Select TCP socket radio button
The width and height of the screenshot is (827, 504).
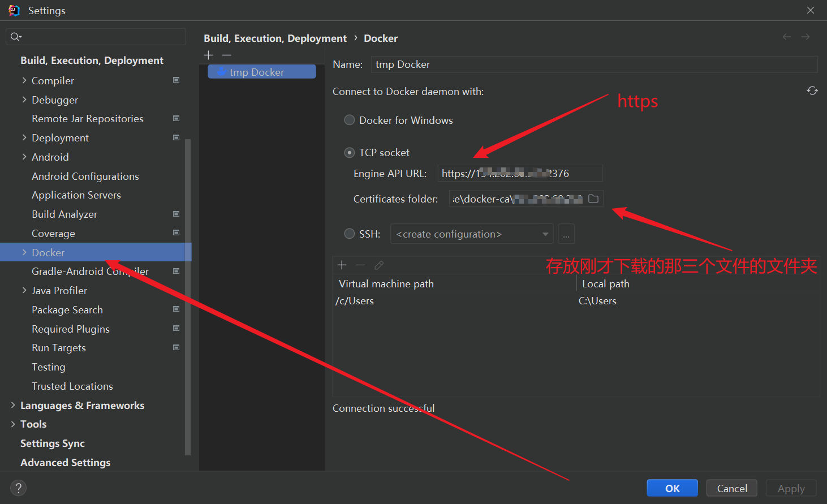point(350,153)
